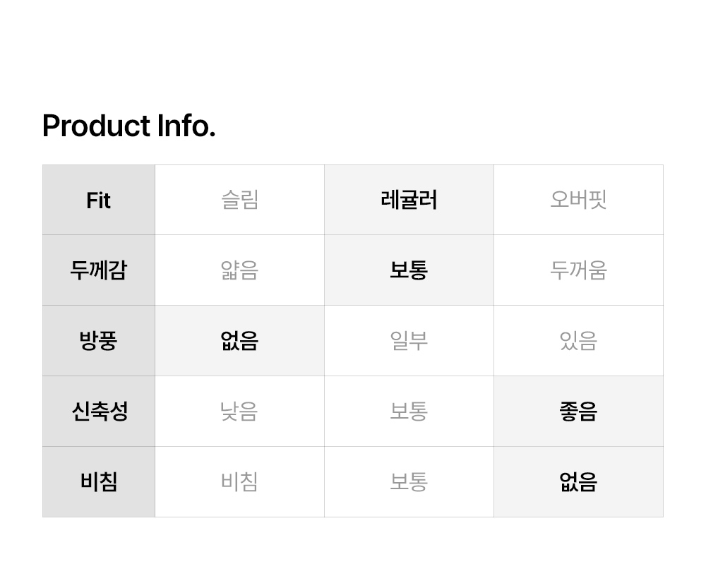The width and height of the screenshot is (706, 588).
Task: Select 없음 in the 방풍 row
Action: pos(239,341)
